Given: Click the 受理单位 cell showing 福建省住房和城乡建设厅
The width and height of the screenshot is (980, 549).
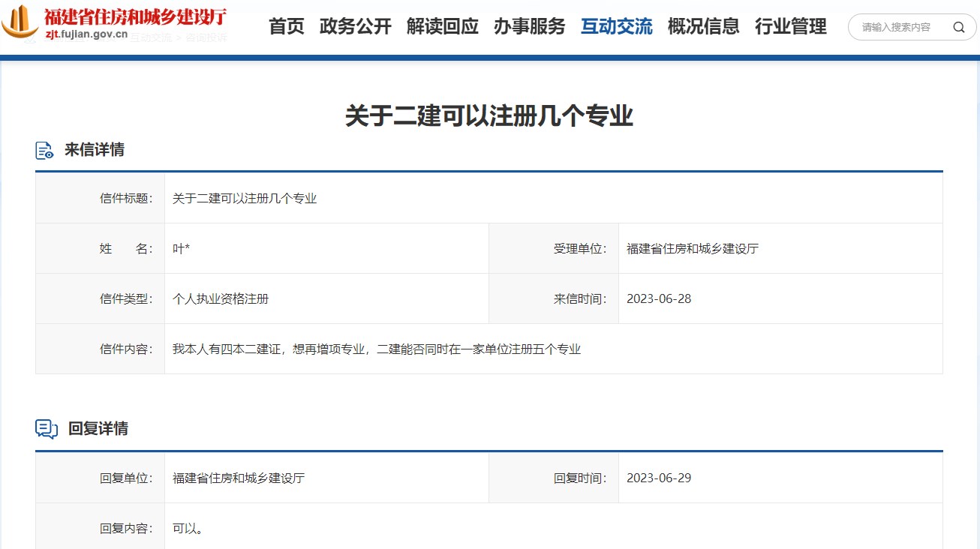Looking at the screenshot, I should point(692,248).
